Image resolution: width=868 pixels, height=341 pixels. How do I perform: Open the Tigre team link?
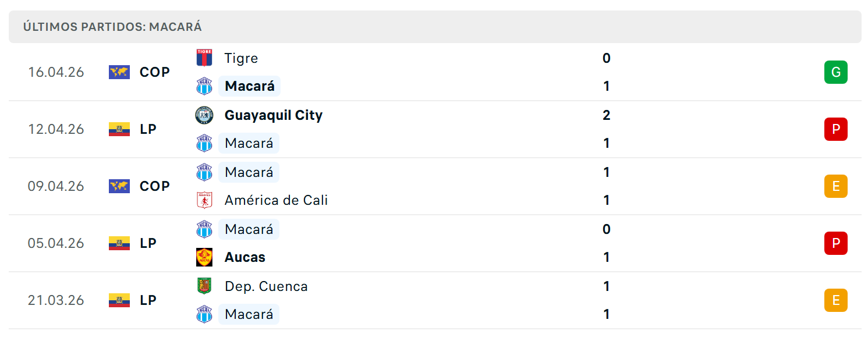[241, 58]
